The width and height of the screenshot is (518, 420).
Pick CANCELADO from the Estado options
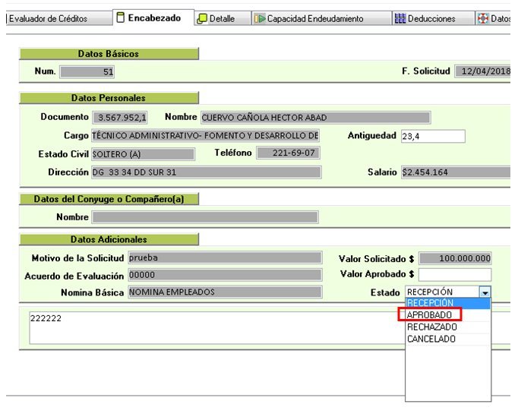pyautogui.click(x=431, y=339)
